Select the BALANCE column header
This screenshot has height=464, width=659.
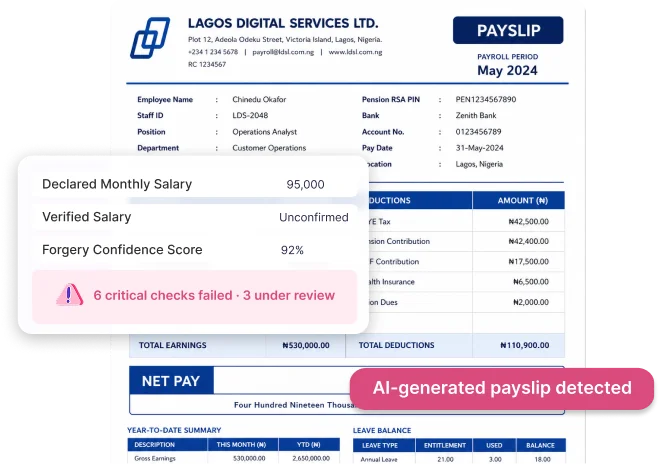tap(540, 446)
